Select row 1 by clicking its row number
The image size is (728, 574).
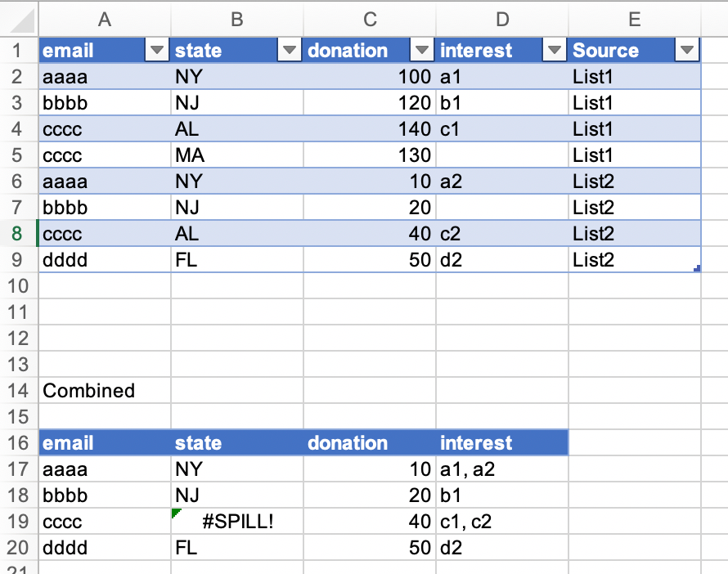18,50
